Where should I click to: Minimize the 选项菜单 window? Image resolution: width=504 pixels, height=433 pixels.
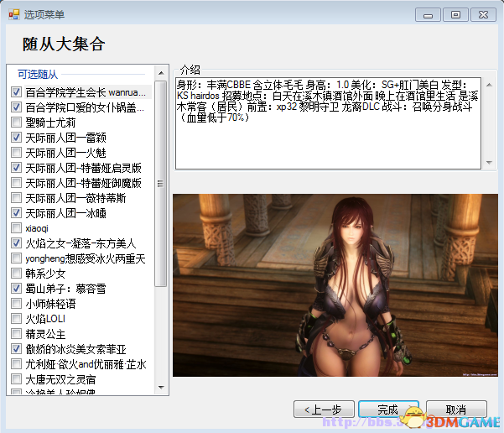coord(428,15)
